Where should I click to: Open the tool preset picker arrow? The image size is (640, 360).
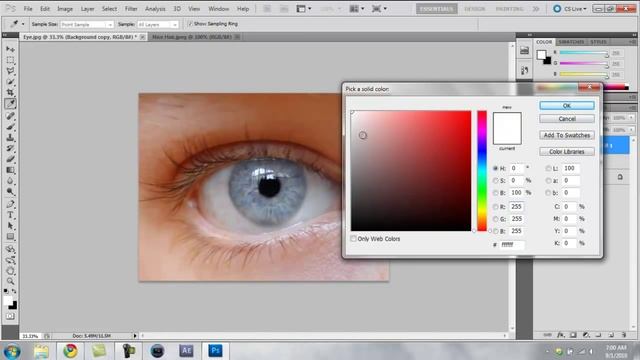point(23,24)
